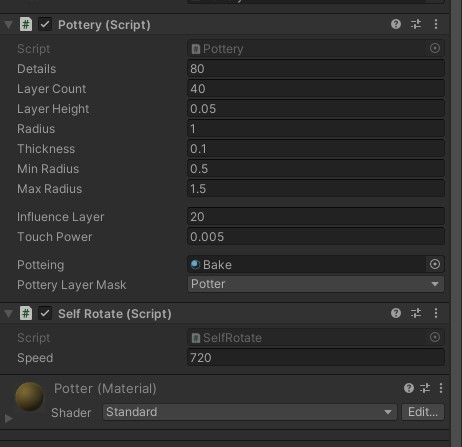
Task: Edit the Influence Layer field value 20
Action: coord(316,217)
